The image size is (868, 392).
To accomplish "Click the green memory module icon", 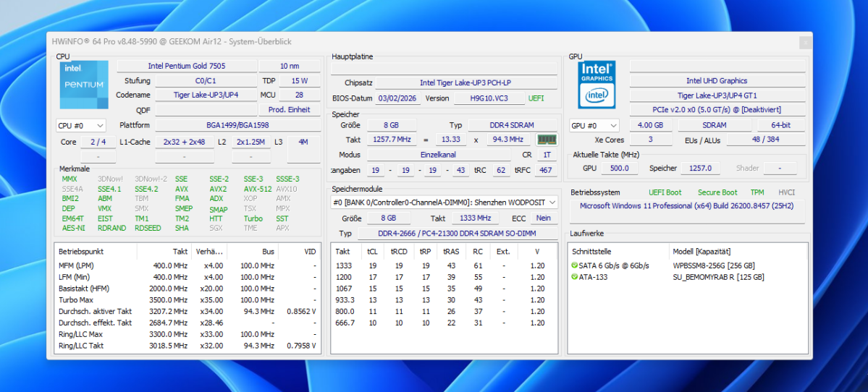I will [x=547, y=140].
